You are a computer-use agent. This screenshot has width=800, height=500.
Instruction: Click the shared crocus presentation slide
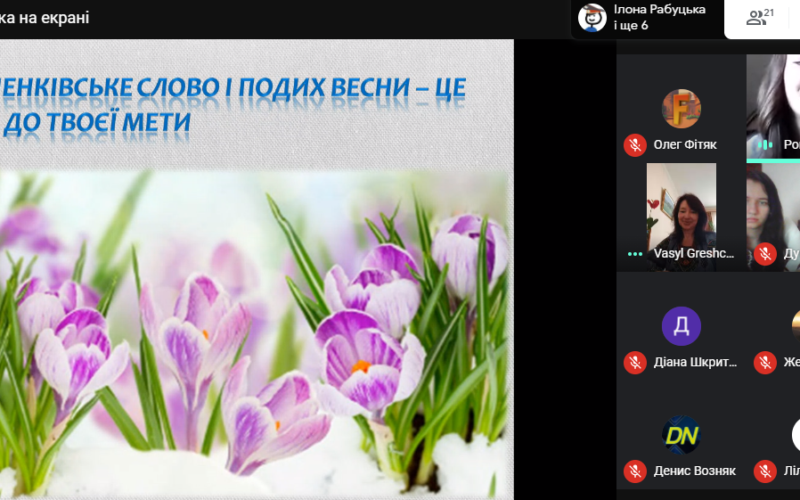(256, 300)
